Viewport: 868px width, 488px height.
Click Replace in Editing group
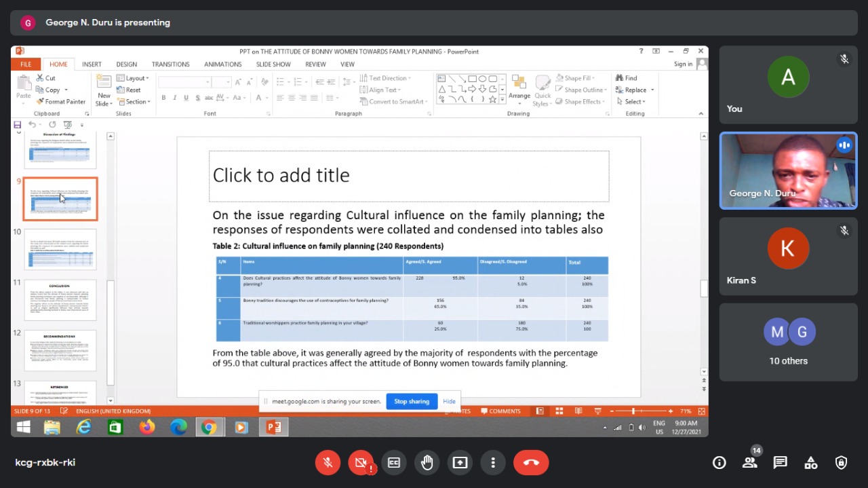(635, 90)
